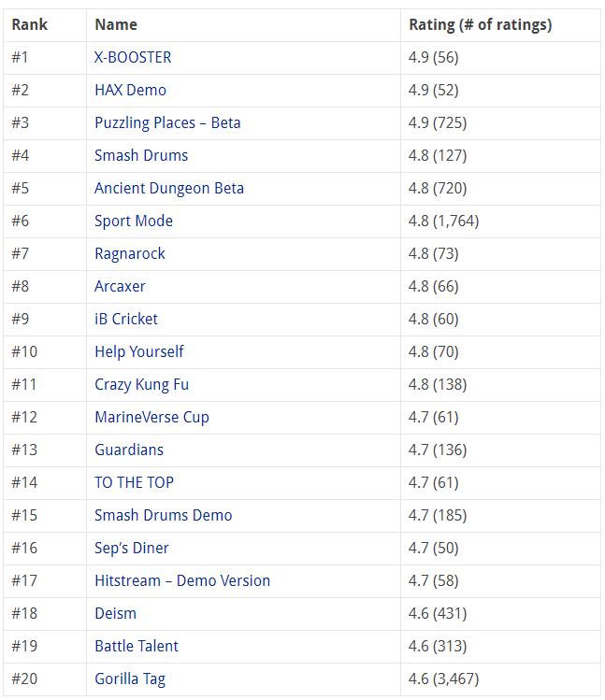The width and height of the screenshot is (605, 700).
Task: Open Hitstream – Demo Version link
Action: coord(182,580)
